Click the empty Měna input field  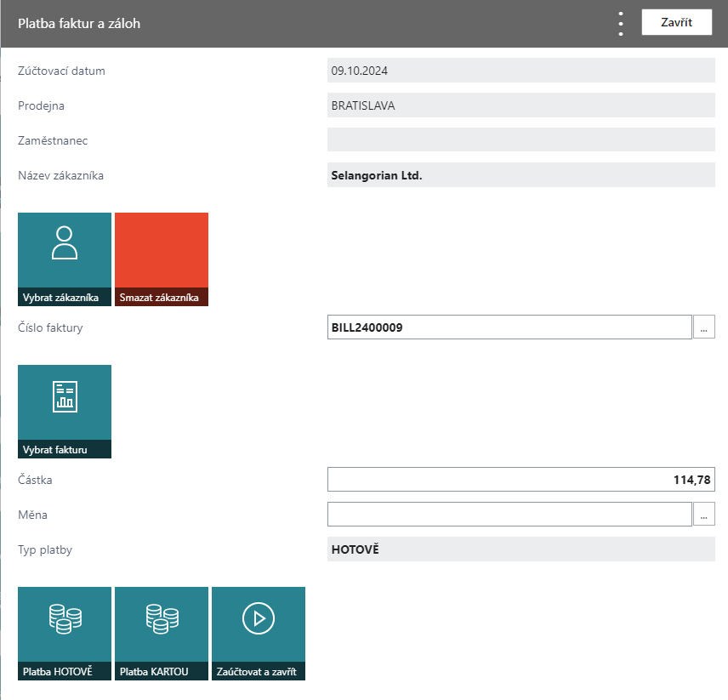pos(509,515)
